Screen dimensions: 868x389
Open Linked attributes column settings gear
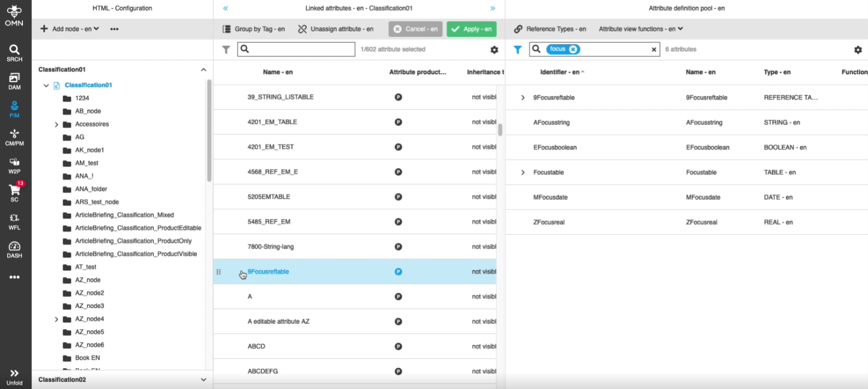(x=494, y=50)
